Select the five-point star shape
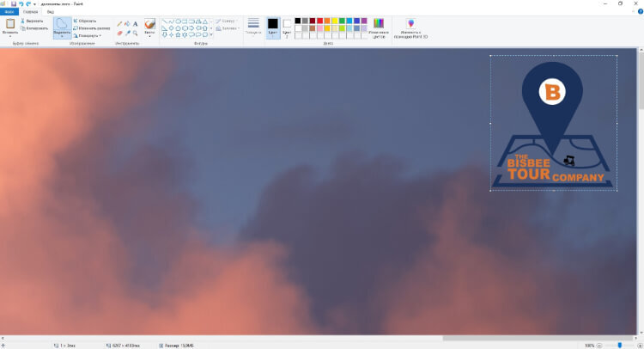This screenshot has height=349, width=644. [178, 34]
